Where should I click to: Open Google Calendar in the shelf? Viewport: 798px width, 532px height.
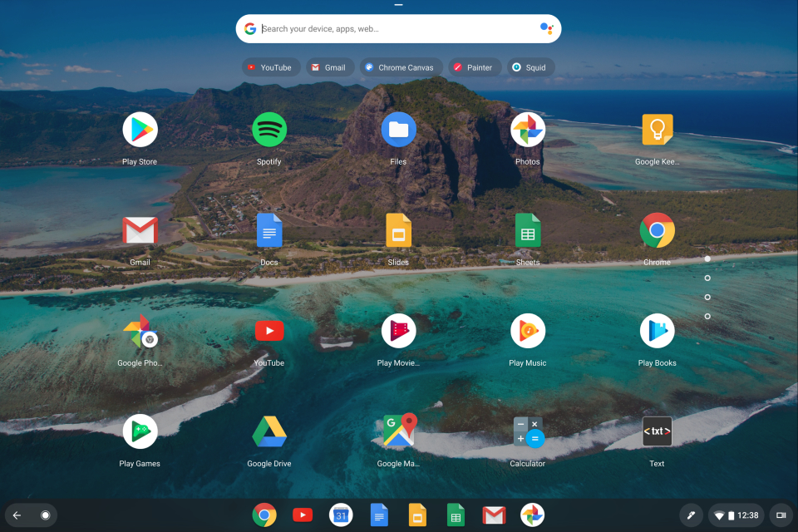pos(341,515)
